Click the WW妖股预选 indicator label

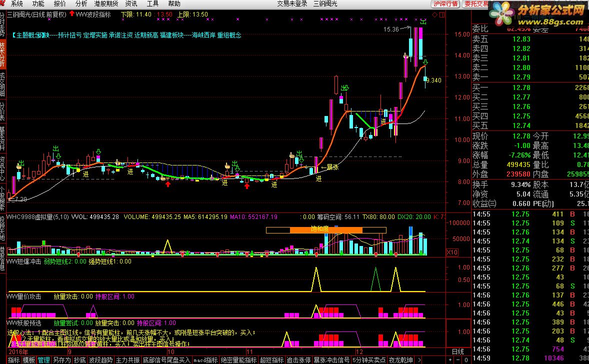24,322
